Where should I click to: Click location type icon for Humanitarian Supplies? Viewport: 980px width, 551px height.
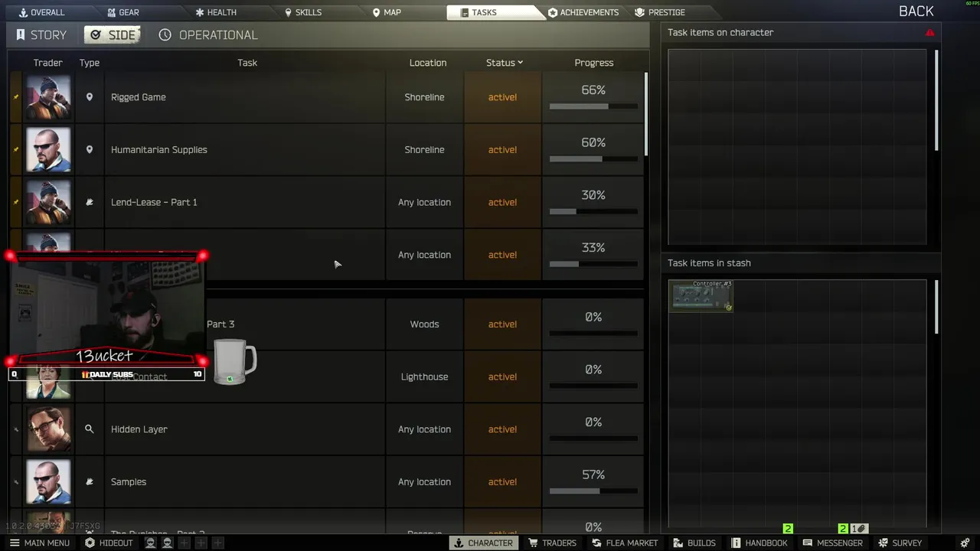pos(90,150)
